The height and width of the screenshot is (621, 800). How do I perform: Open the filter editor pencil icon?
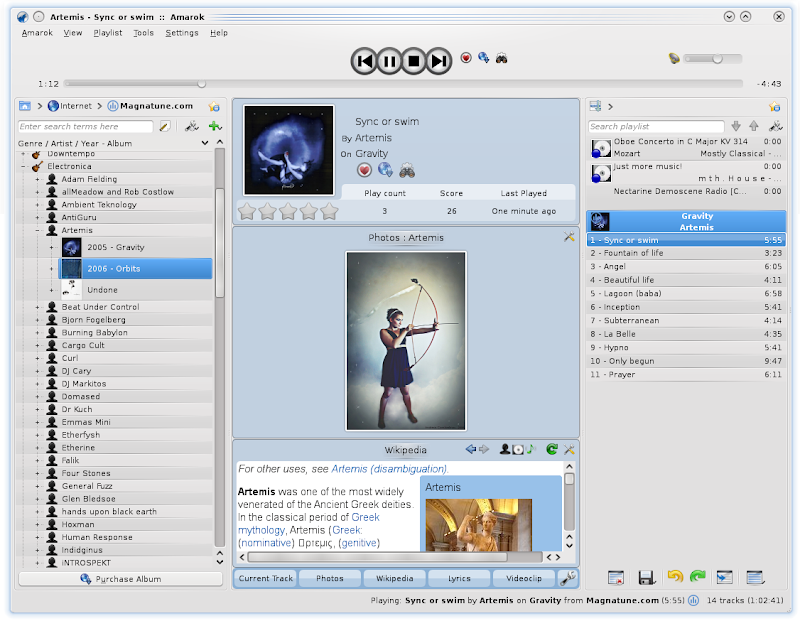[x=164, y=126]
